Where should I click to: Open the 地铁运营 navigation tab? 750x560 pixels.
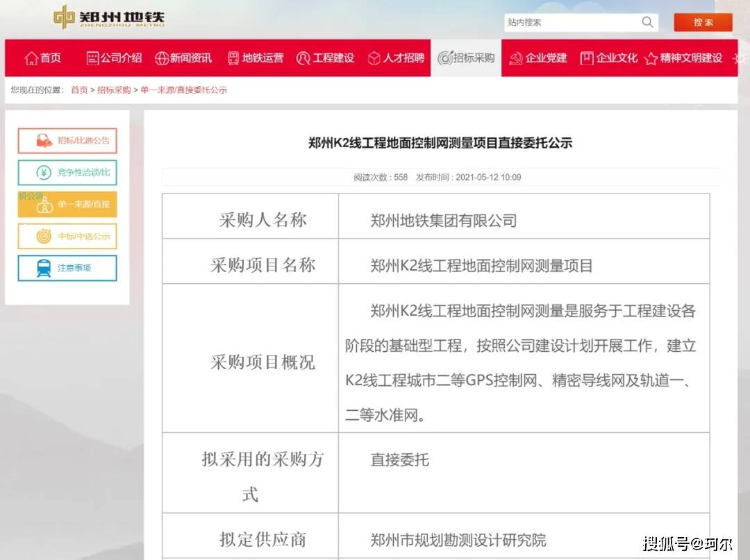point(256,58)
